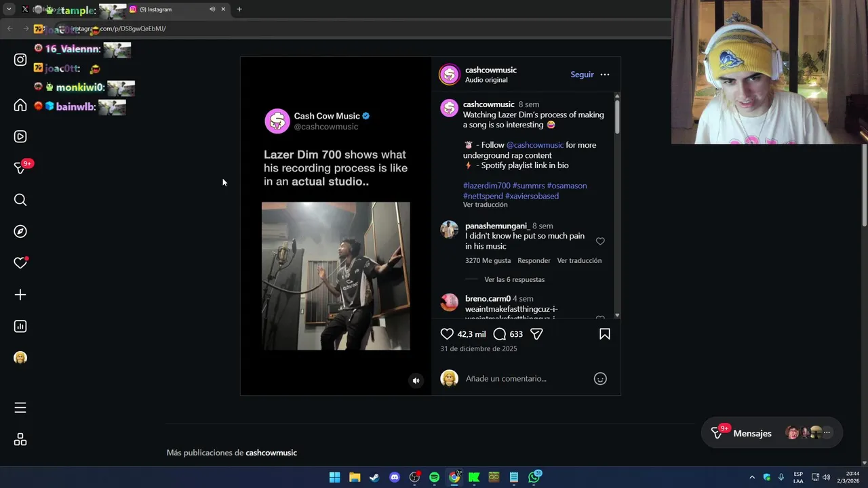Open the Windows Start menu

click(x=334, y=477)
